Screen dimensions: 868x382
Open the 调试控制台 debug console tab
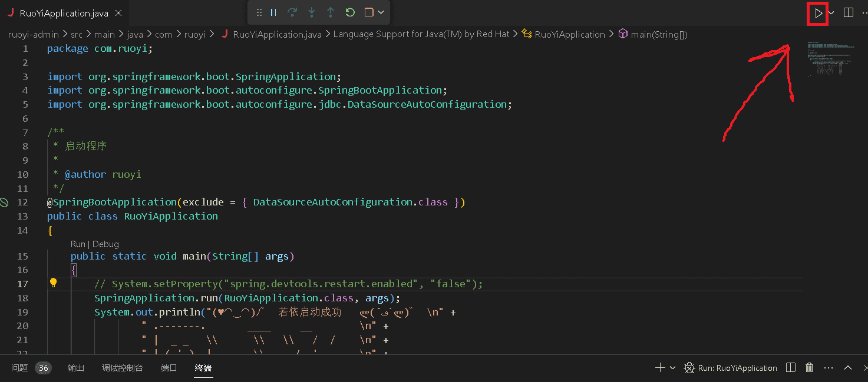122,368
